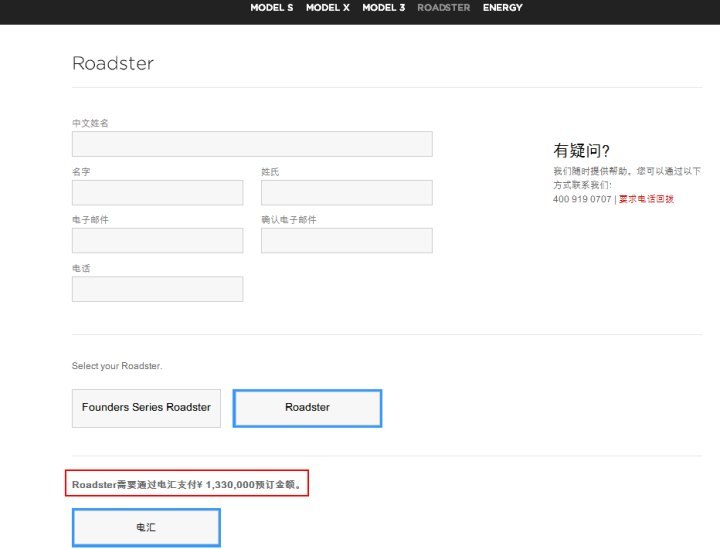Open the ENERGY navigation link

502,8
